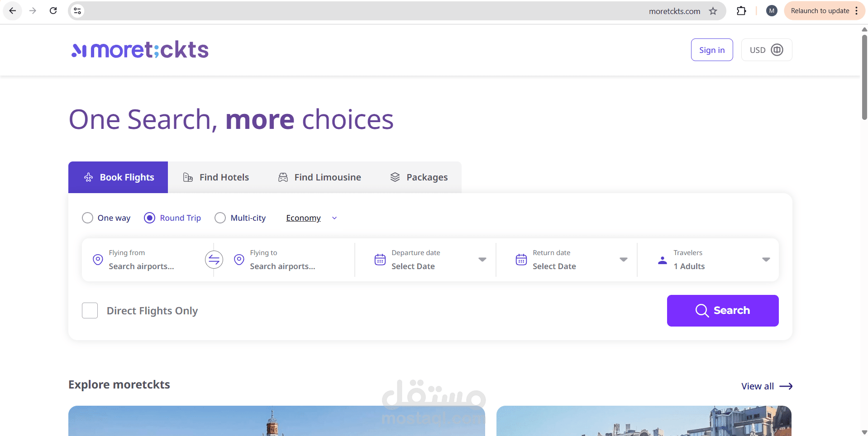Click the browser address bar showing moretckts.com

click(x=397, y=11)
